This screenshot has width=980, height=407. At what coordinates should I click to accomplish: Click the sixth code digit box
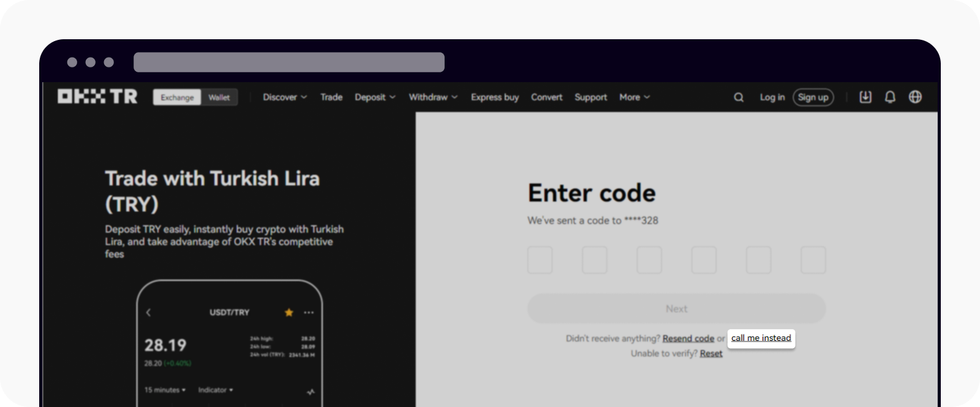point(813,260)
